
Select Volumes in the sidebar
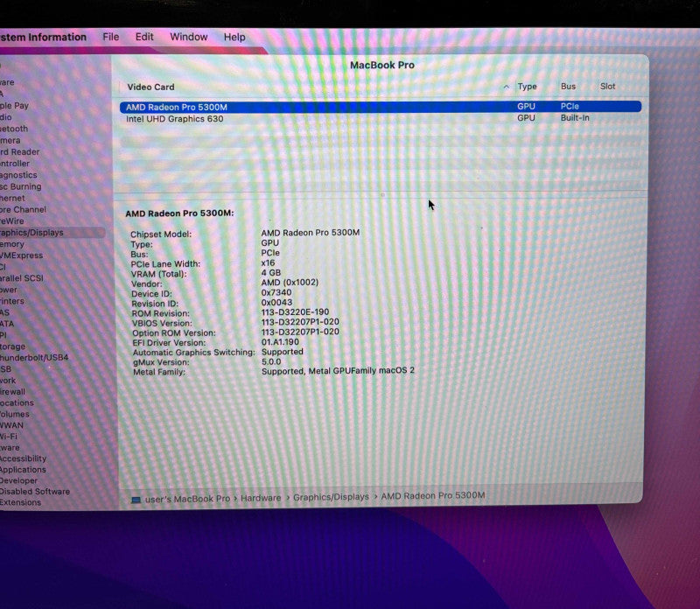coord(15,414)
